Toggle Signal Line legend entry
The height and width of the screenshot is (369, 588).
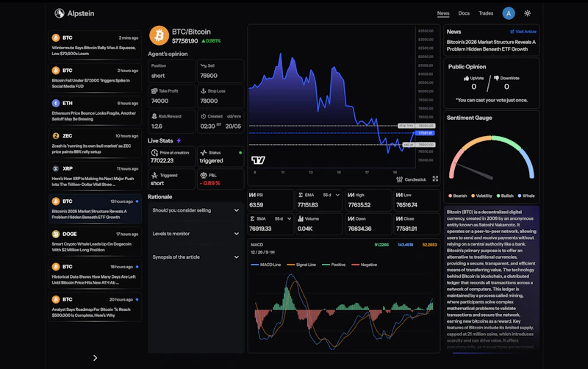pyautogui.click(x=301, y=265)
